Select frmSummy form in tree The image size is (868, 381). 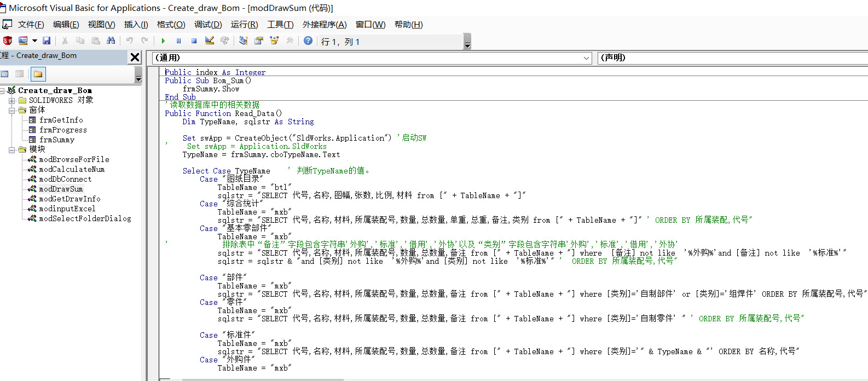pyautogui.click(x=56, y=140)
